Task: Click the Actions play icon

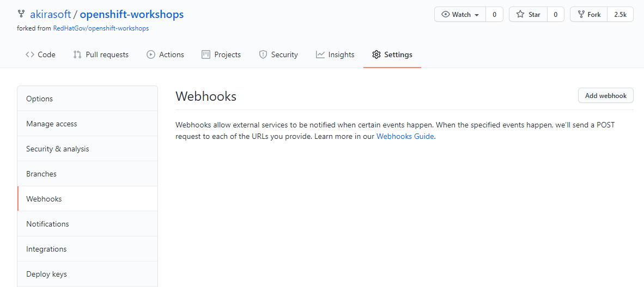Action: 151,54
